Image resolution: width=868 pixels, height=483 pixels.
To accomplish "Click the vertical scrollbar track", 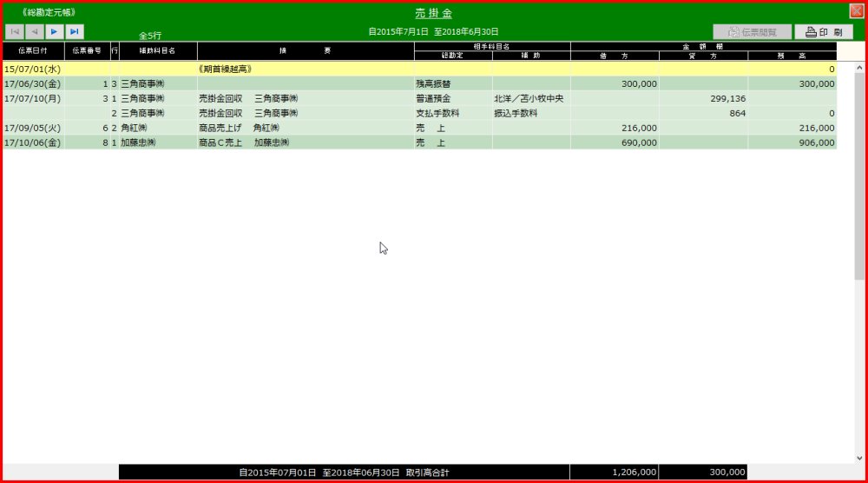I will [x=859, y=347].
